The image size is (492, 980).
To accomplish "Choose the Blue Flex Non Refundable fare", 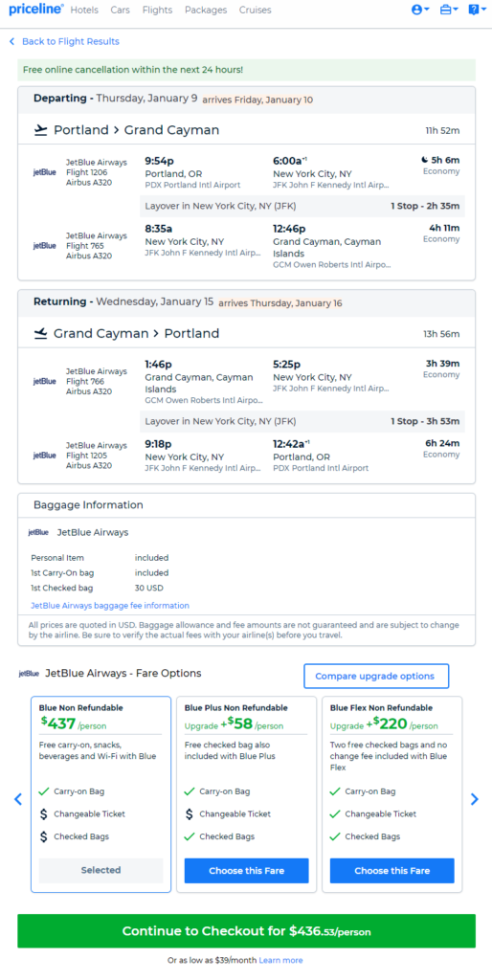I will point(392,871).
